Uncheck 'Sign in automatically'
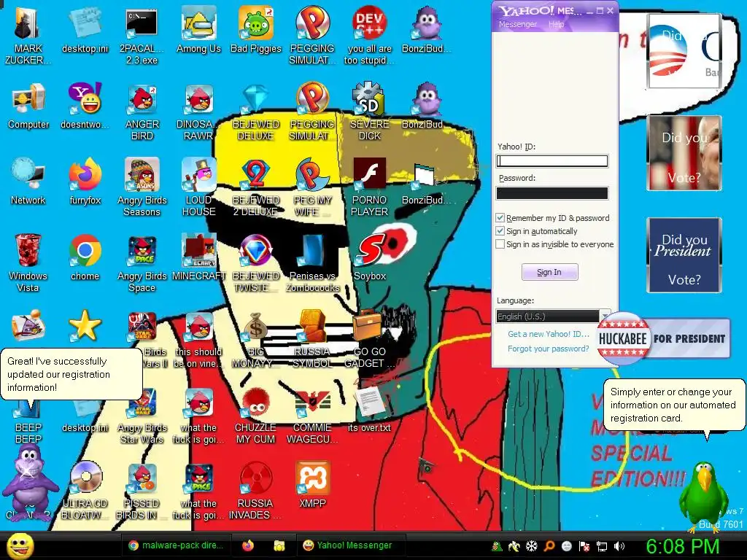This screenshot has width=747, height=560. click(500, 231)
